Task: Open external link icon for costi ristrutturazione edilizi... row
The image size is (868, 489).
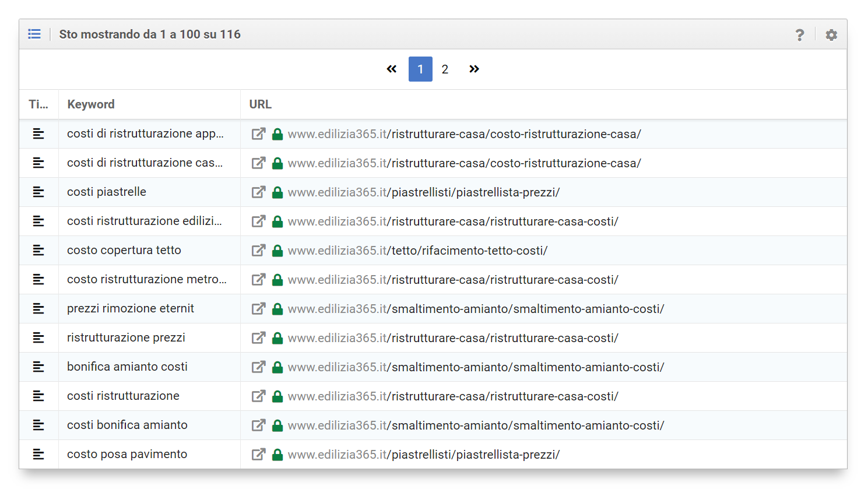Action: pyautogui.click(x=258, y=221)
